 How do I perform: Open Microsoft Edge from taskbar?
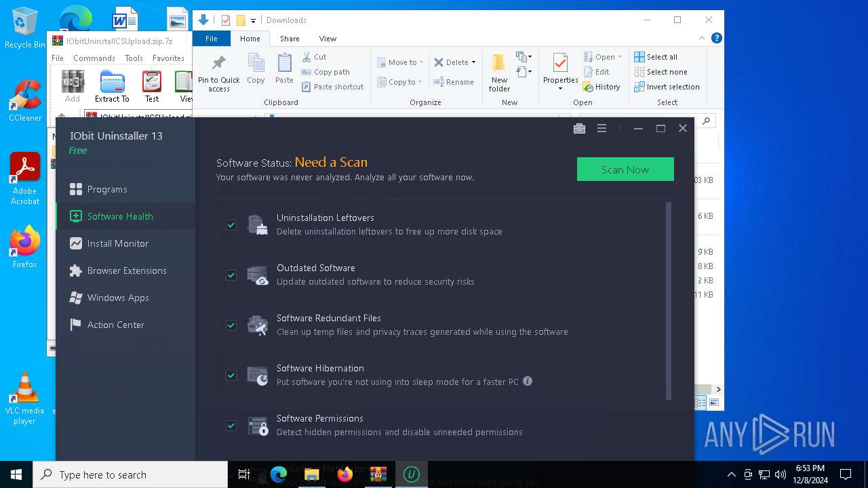tap(278, 474)
